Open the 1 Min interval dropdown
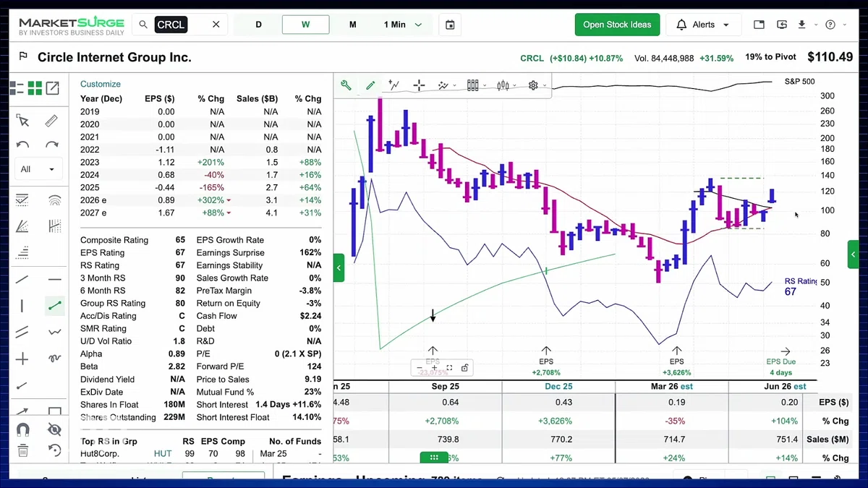Screen dimensions: 868x488 pyautogui.click(x=403, y=25)
